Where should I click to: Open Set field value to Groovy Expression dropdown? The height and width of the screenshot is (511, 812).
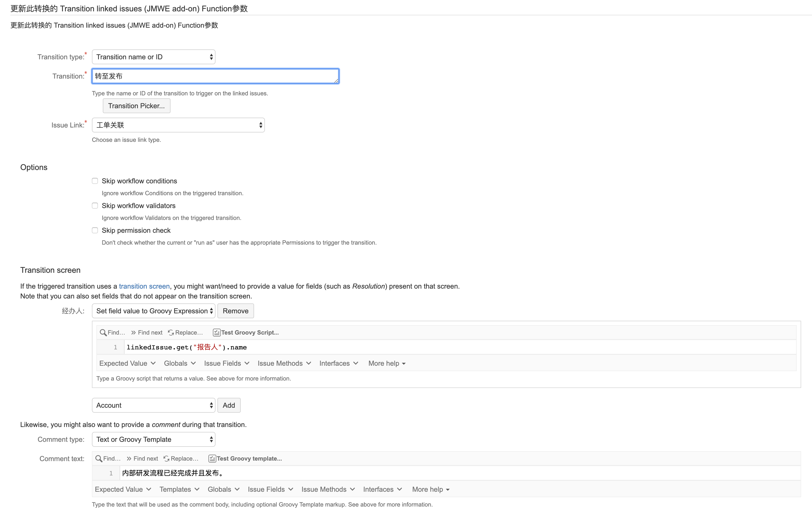pyautogui.click(x=153, y=311)
